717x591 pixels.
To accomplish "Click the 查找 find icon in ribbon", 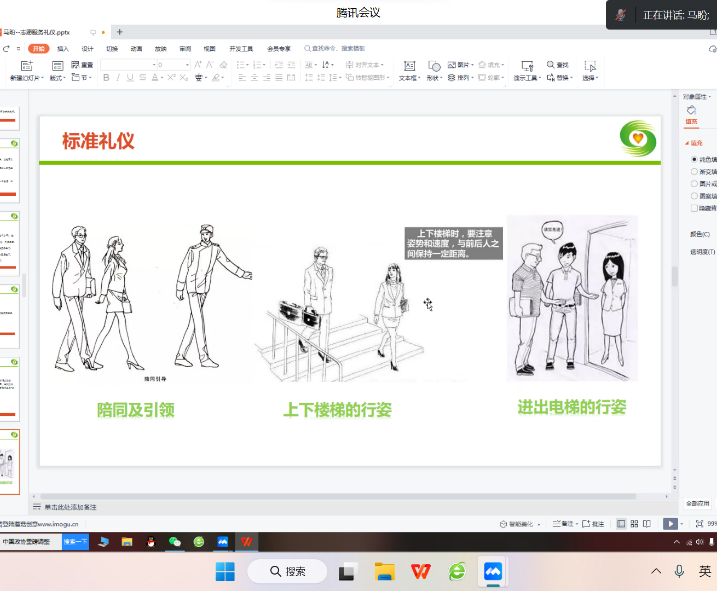I will point(558,65).
